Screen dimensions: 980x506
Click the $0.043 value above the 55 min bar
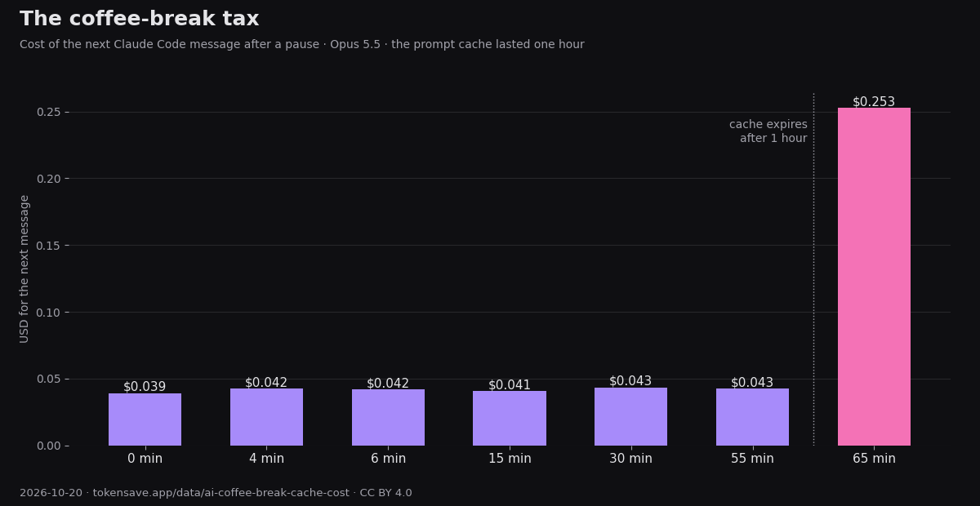click(752, 383)
